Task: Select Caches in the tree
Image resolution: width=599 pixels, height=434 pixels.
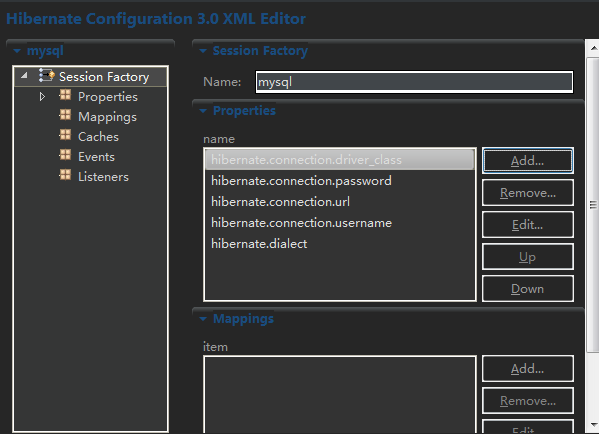Action: point(98,137)
